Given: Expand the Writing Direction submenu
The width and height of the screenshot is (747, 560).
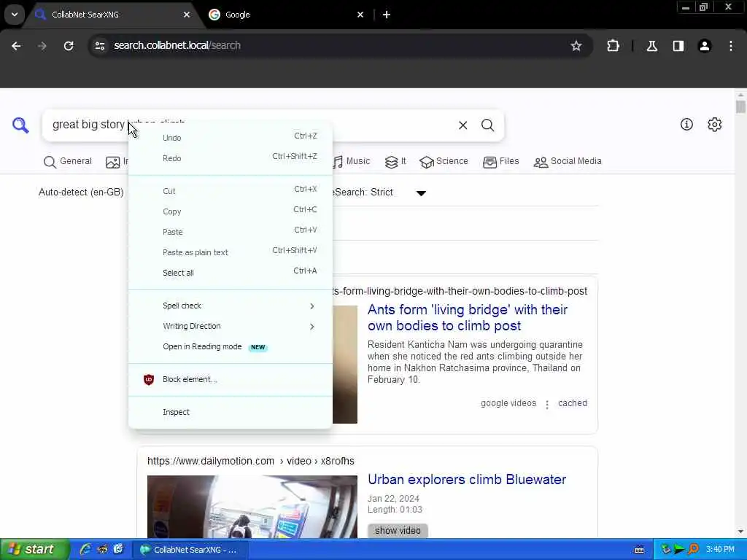Looking at the screenshot, I should (231, 326).
